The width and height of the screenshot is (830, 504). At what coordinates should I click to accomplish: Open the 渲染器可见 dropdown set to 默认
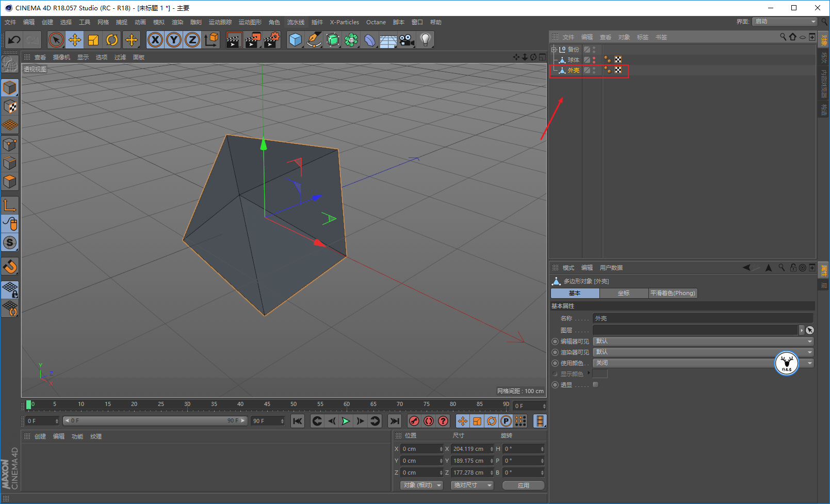(x=703, y=352)
